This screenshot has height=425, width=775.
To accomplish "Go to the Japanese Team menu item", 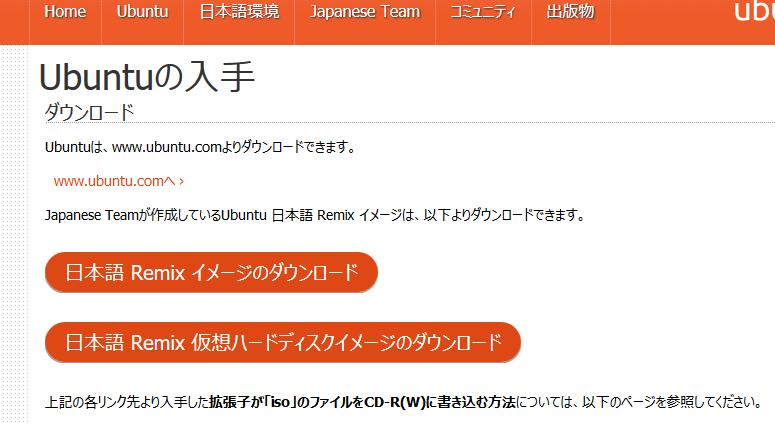I will (x=365, y=12).
